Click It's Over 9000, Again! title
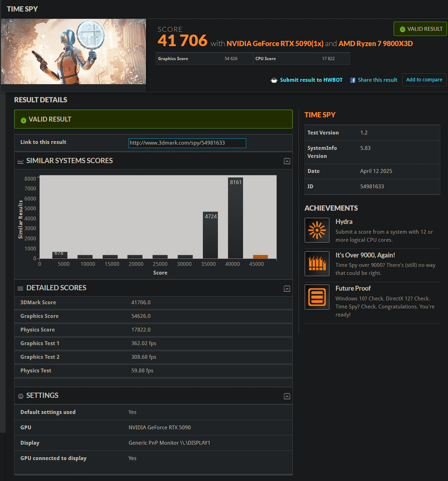The height and width of the screenshot is (481, 448). (x=365, y=255)
